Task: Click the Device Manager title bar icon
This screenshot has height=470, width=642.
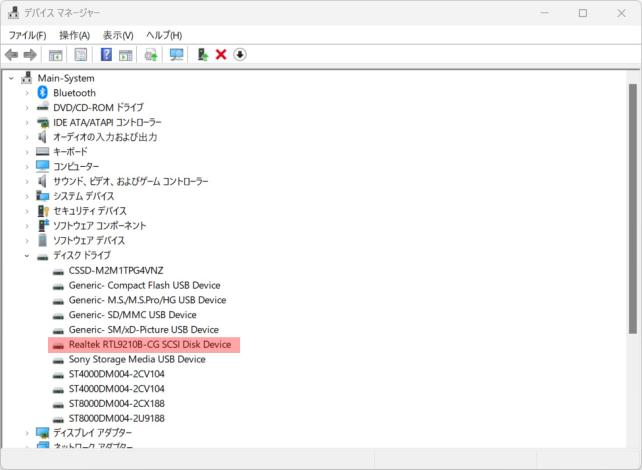Action: 13,13
